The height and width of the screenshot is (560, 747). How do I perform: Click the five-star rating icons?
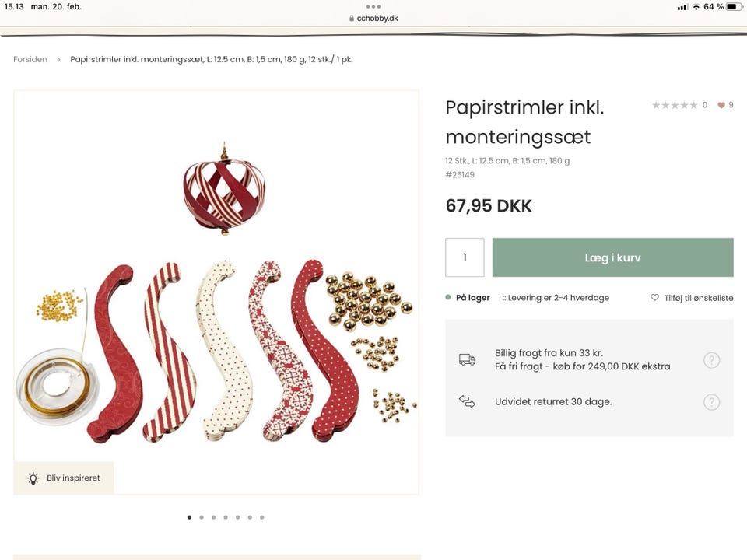click(675, 105)
